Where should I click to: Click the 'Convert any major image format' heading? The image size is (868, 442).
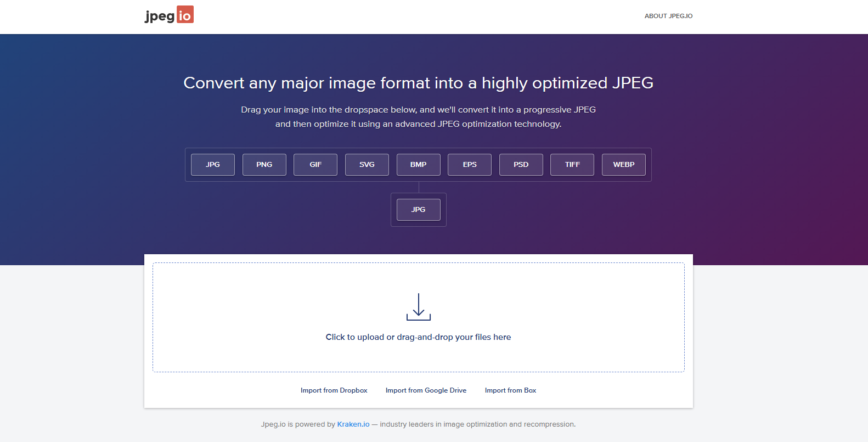[418, 83]
